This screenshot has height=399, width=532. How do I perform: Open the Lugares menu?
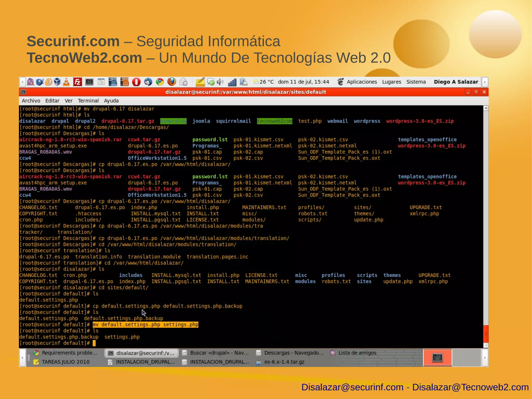click(x=391, y=82)
